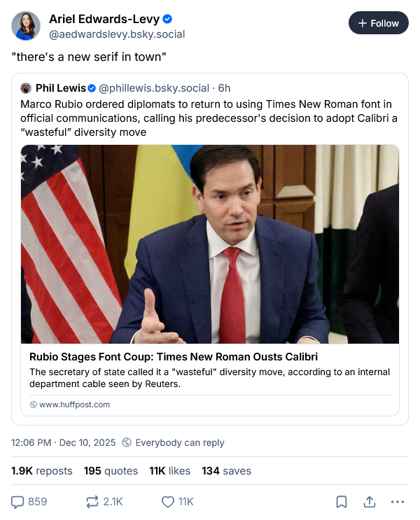
Task: View the 11K likes list
Action: coord(169,471)
